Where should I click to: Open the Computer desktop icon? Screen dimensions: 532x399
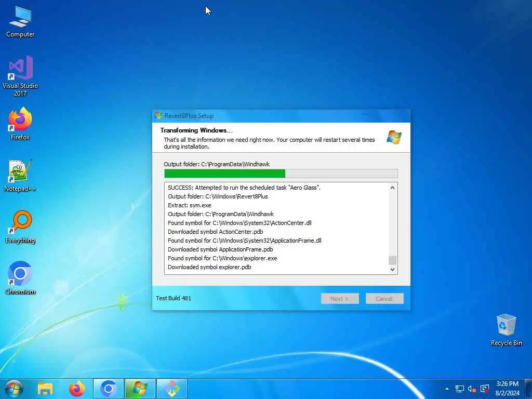pyautogui.click(x=20, y=22)
